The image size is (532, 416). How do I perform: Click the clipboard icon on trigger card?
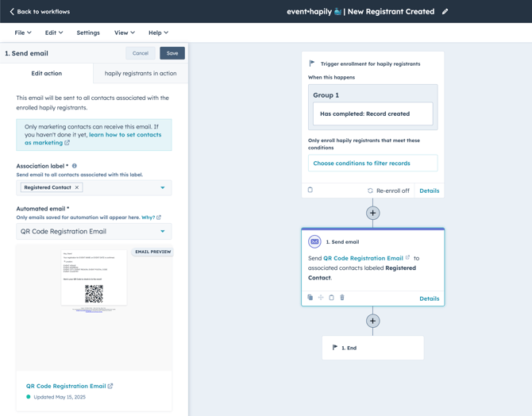(x=310, y=191)
